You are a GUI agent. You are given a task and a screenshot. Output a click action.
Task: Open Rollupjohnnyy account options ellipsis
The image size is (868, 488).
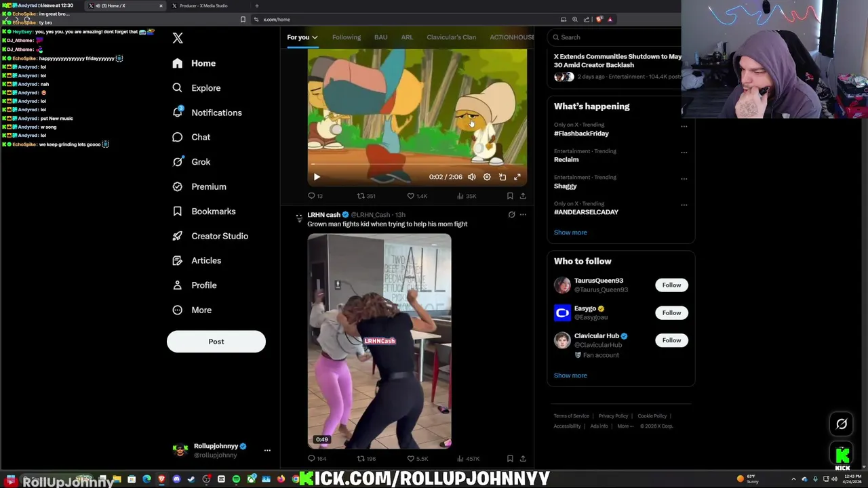click(x=267, y=451)
